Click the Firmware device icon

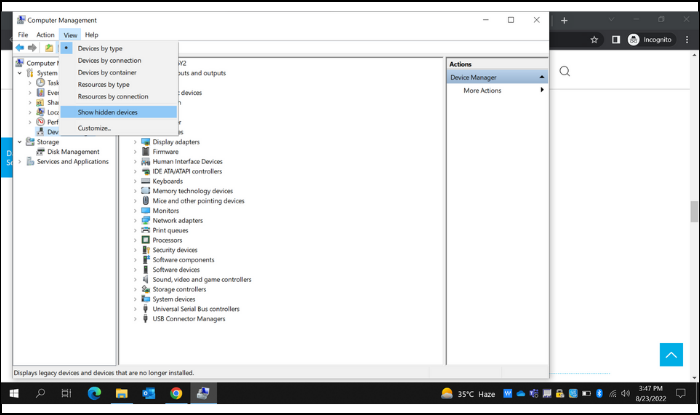(146, 152)
